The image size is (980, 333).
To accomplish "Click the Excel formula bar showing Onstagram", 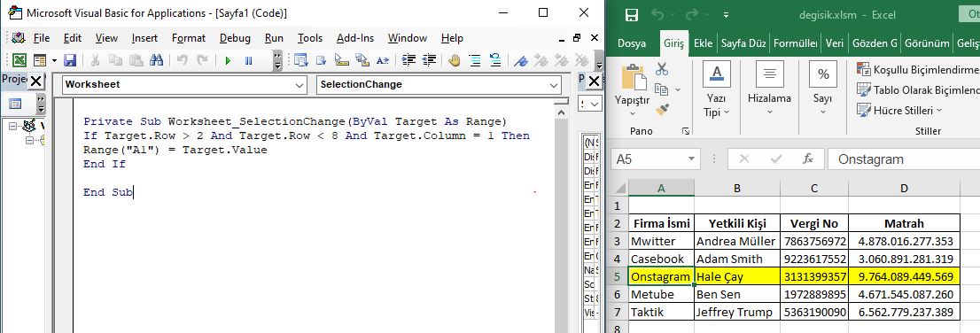I will click(904, 159).
